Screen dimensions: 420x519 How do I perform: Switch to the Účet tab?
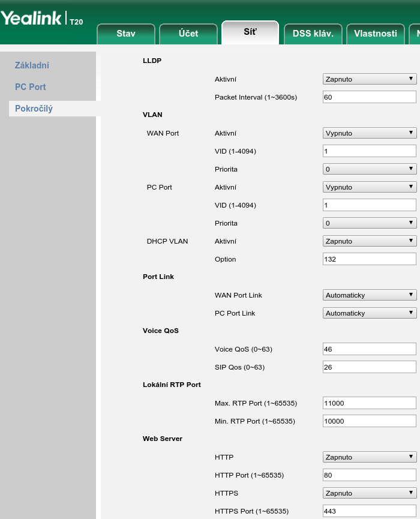tap(188, 34)
